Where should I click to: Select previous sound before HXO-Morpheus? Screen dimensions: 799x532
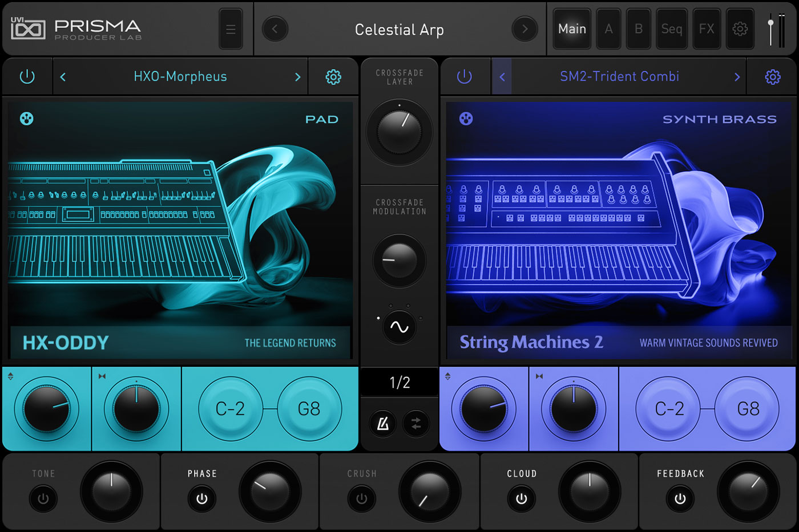point(63,77)
